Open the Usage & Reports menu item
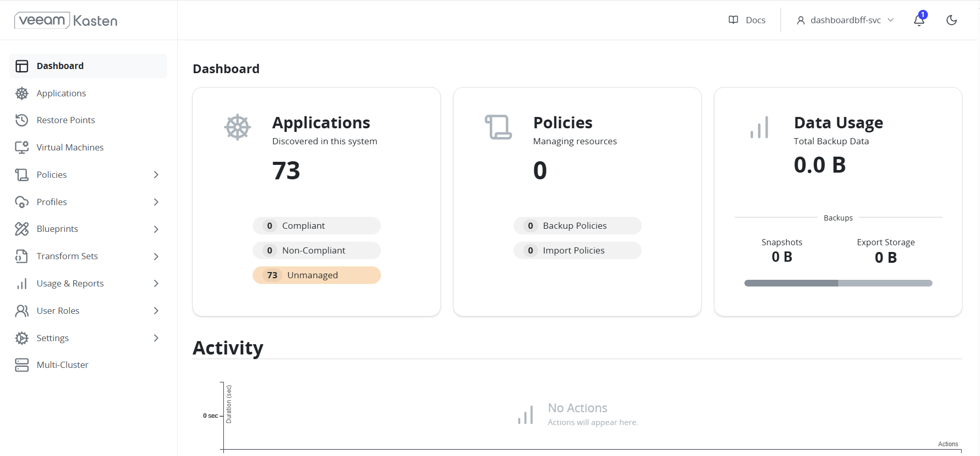Screen dimensions: 980x456 coord(70,283)
